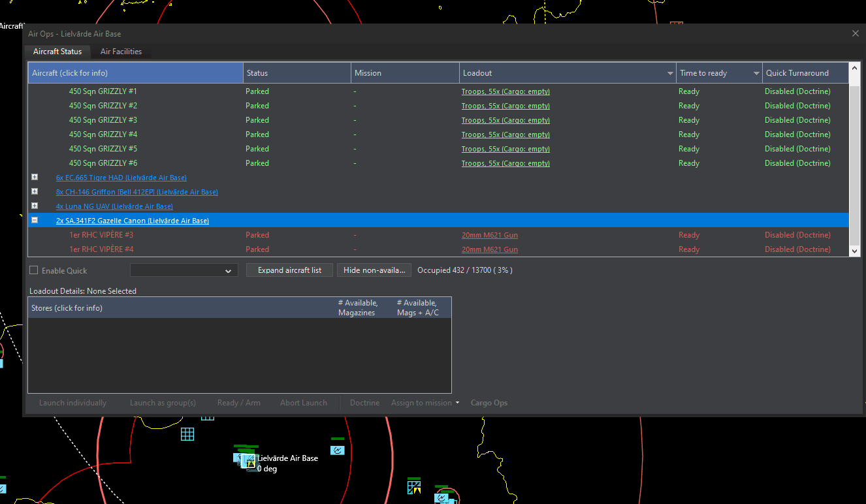Select aircraft 450 Sqn GRIZZLY #4
This screenshot has width=866, height=504.
(x=103, y=134)
